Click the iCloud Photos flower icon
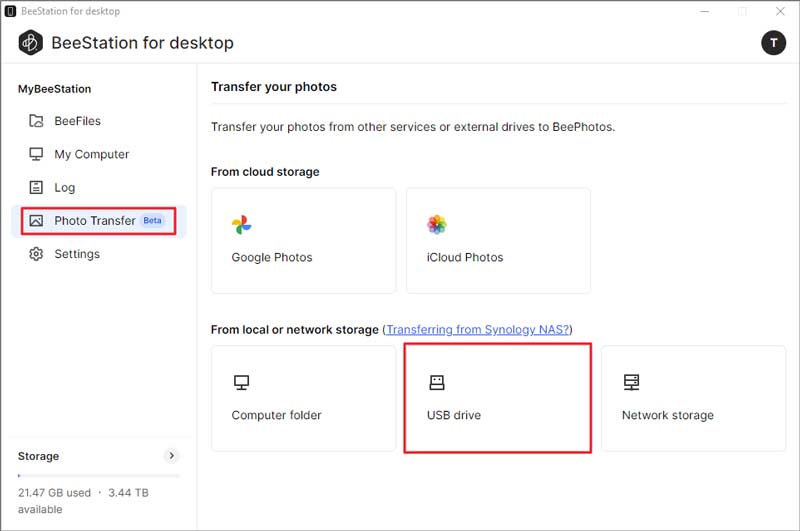The image size is (800, 531). 437,224
